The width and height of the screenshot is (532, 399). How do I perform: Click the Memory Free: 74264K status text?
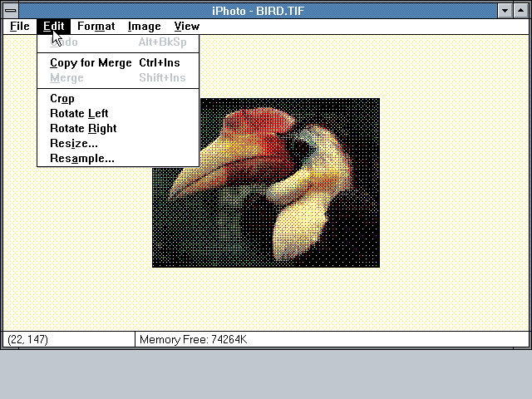click(193, 340)
